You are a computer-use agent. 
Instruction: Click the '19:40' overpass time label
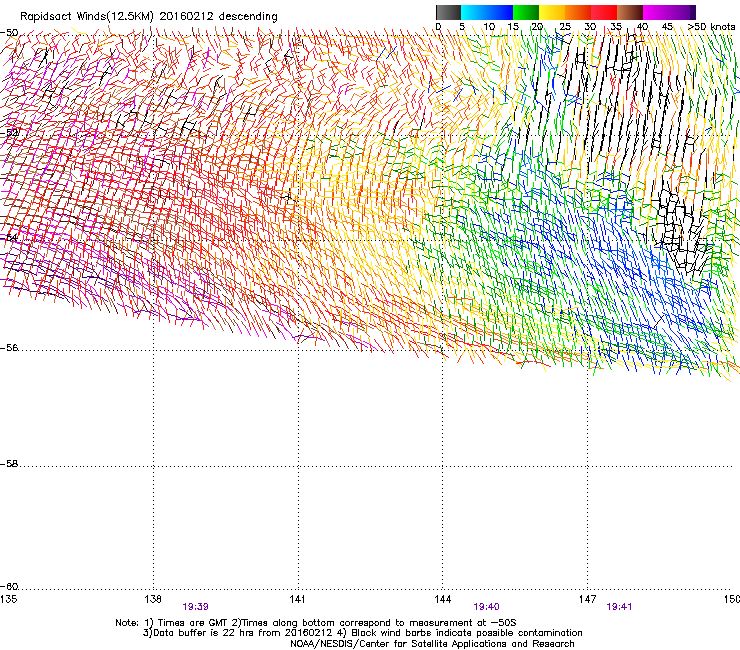(x=486, y=607)
